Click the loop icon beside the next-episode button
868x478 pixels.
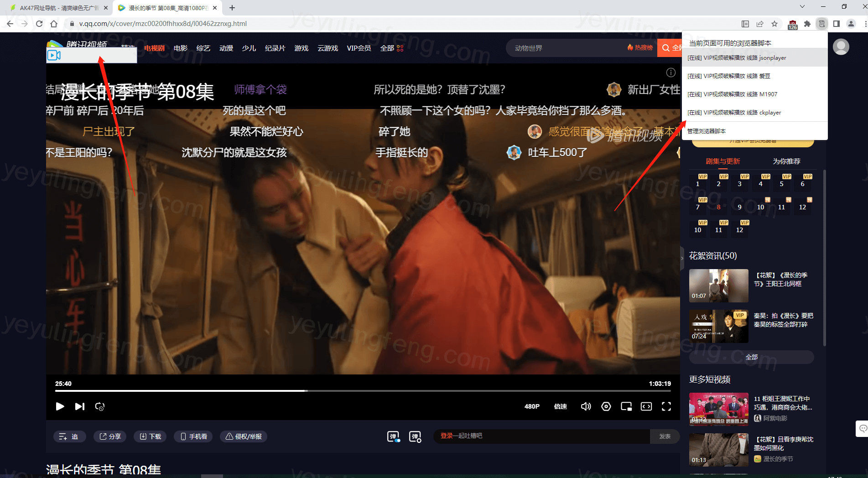100,406
